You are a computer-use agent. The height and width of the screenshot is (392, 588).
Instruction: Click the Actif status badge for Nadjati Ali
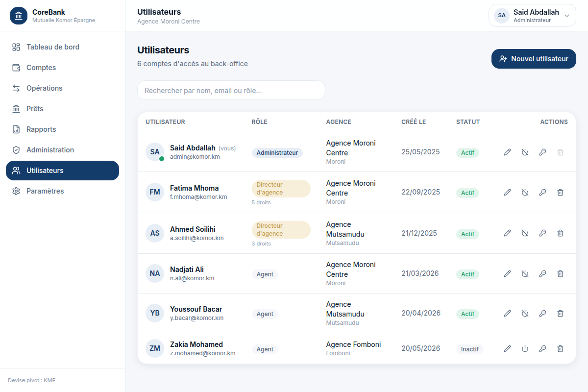pos(467,274)
